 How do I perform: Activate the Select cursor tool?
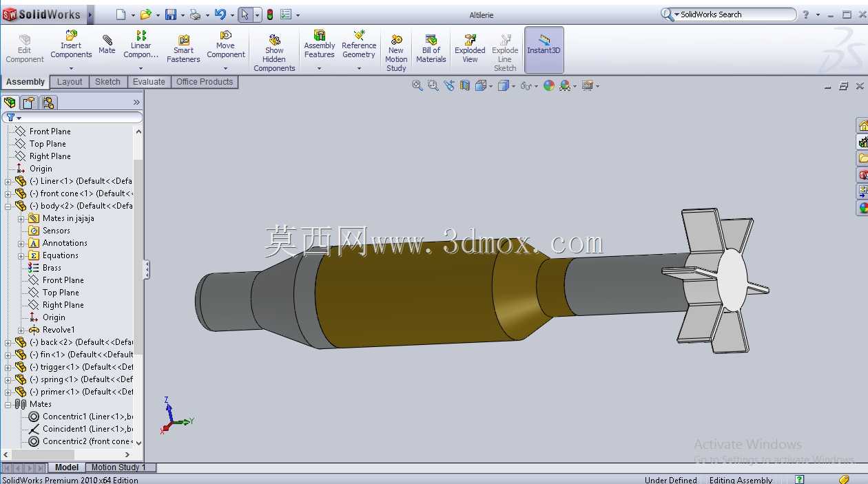click(245, 14)
